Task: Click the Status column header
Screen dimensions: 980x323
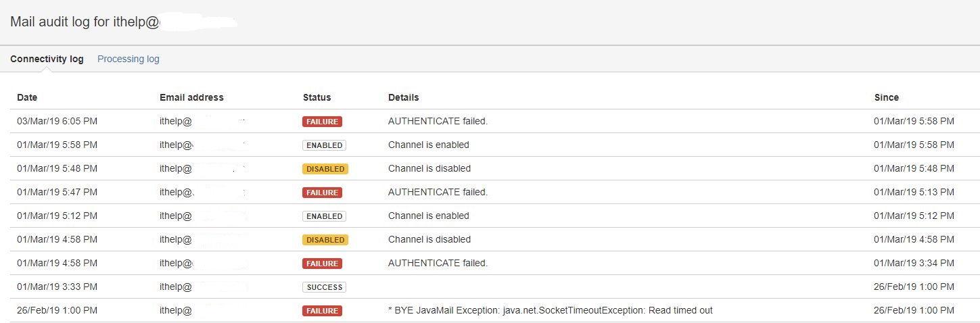Action: pyautogui.click(x=317, y=97)
